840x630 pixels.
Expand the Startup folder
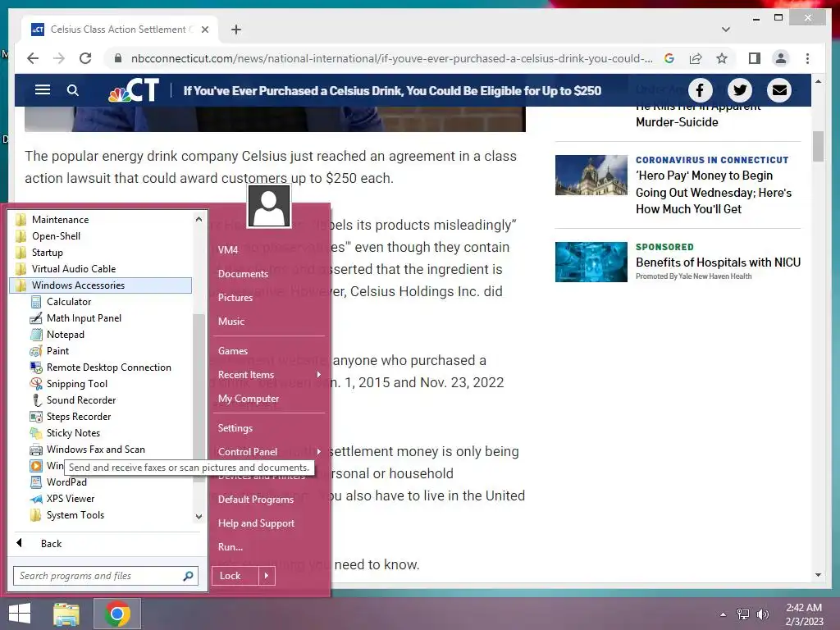tap(39, 253)
